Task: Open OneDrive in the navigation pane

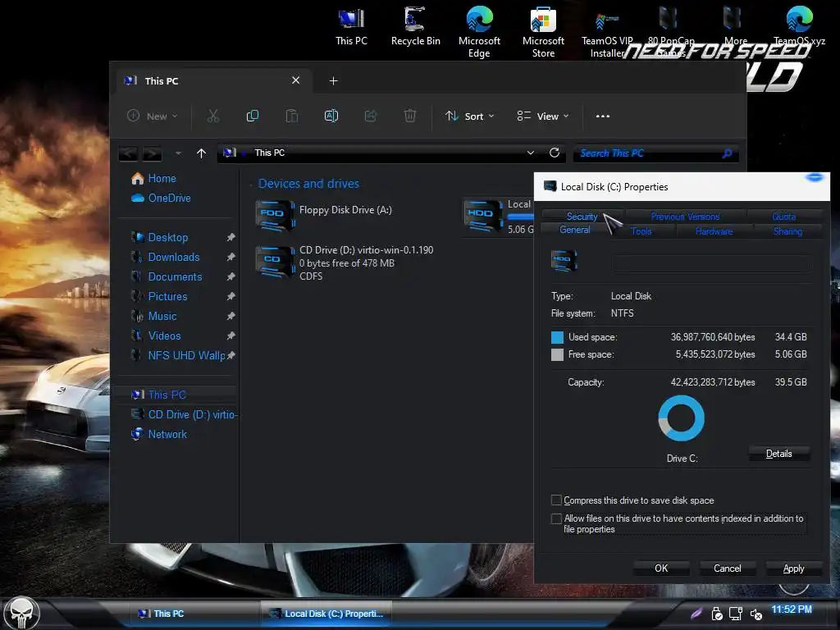Action: (162, 199)
